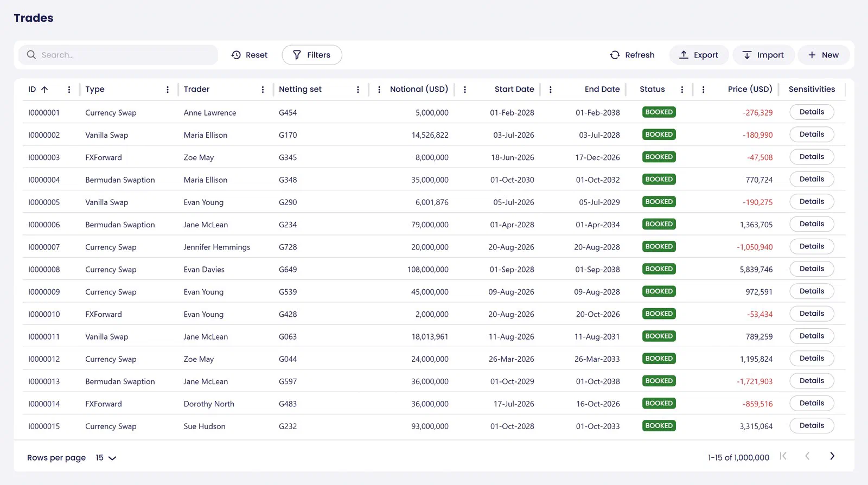Refresh the trades list
Viewport: 868px width, 485px height.
click(633, 55)
